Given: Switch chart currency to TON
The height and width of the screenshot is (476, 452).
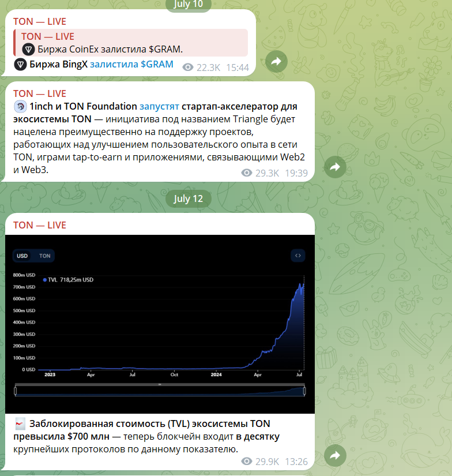Looking at the screenshot, I should 44,256.
